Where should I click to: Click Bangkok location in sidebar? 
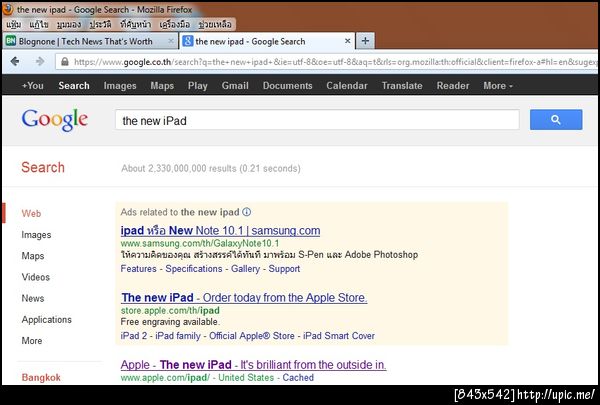tap(41, 377)
